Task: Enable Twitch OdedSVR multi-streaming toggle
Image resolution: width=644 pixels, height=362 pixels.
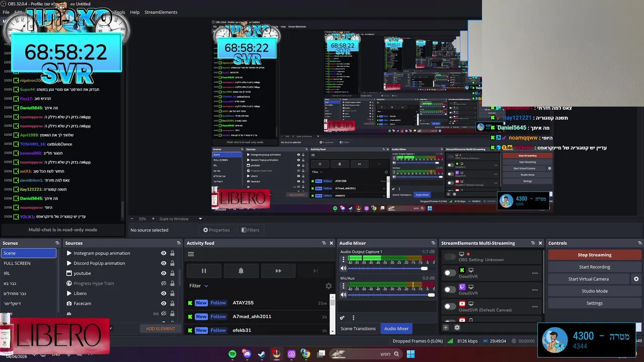Action: pos(450,290)
